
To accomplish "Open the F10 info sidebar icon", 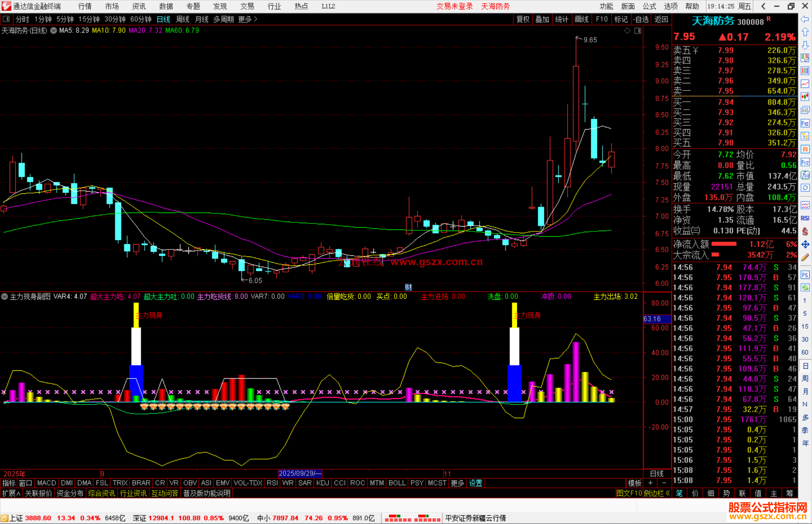I will 805,123.
